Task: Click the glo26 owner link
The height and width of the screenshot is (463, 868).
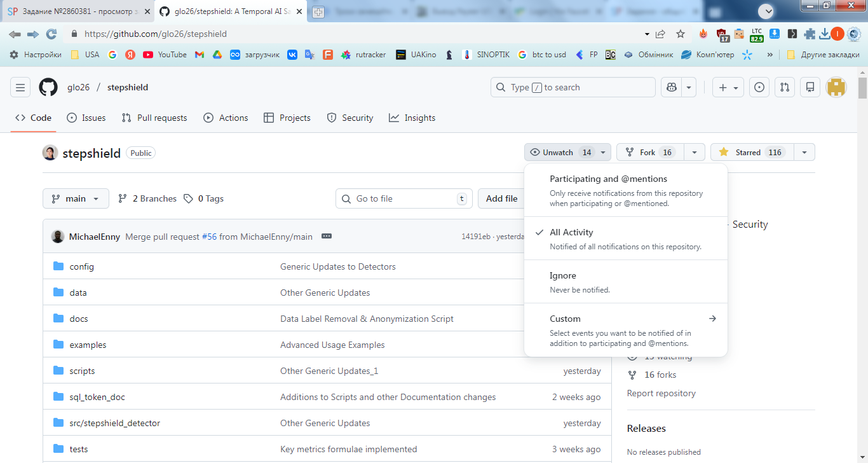Action: (x=78, y=87)
